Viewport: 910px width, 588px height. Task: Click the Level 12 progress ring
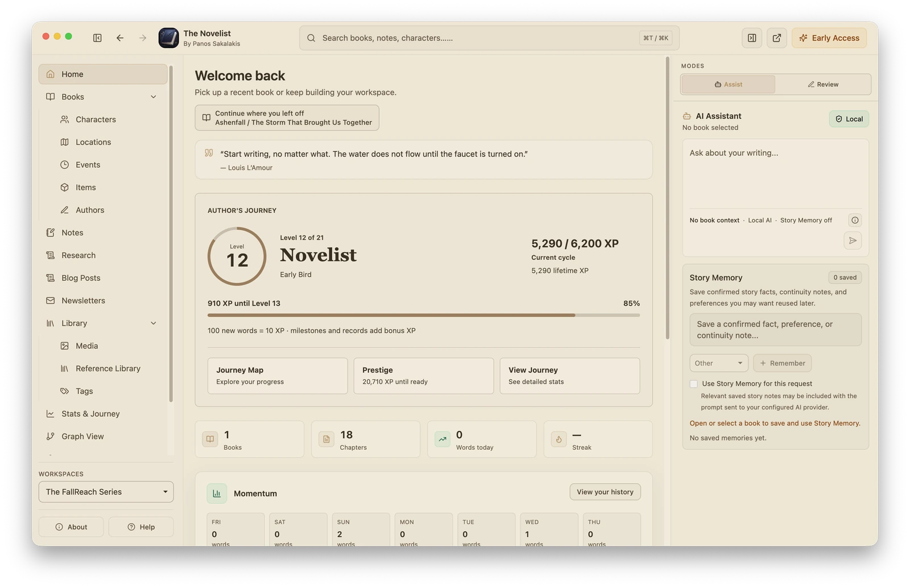coord(237,256)
